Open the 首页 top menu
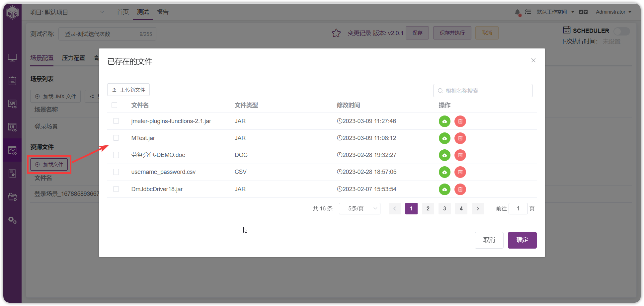The image size is (644, 306). click(123, 12)
